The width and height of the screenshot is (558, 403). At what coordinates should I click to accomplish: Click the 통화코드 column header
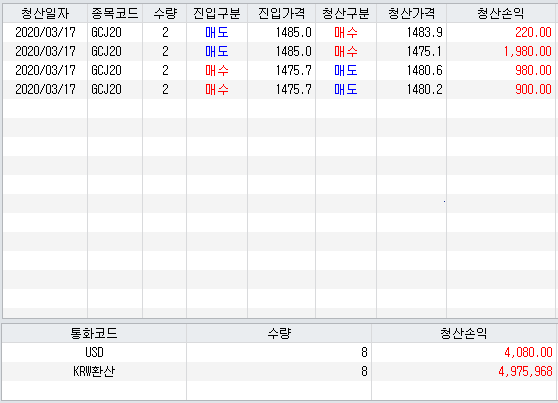[x=94, y=334]
